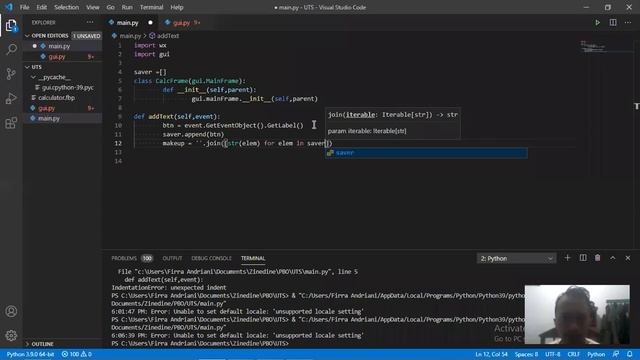Viewport: 640px width, 360px height.
Task: Close the terminal panel
Action: 628,258
